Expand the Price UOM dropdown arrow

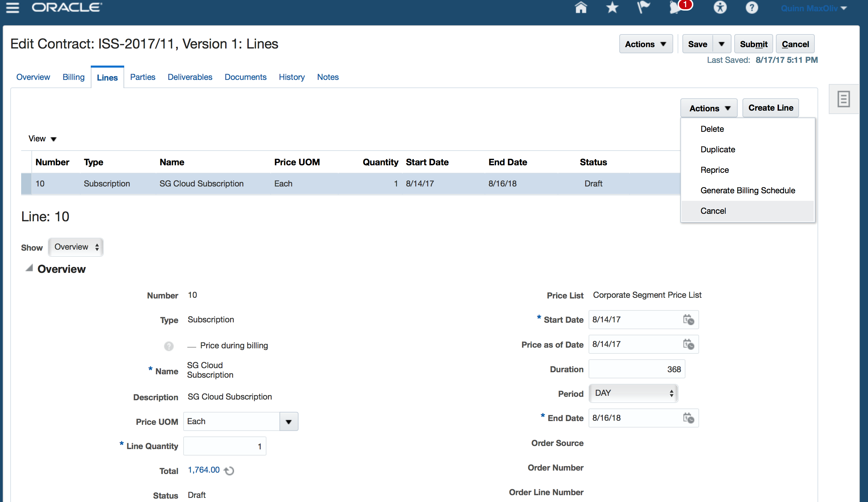tap(289, 422)
